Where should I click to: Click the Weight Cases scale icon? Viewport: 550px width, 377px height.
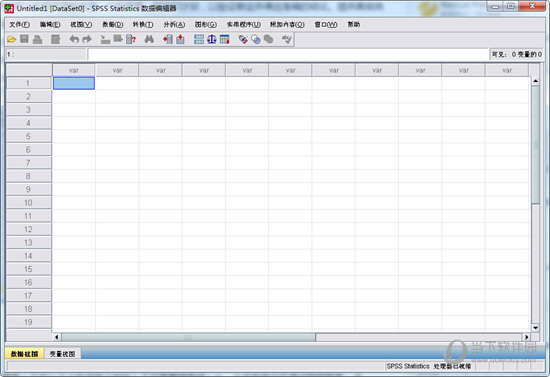coord(212,39)
